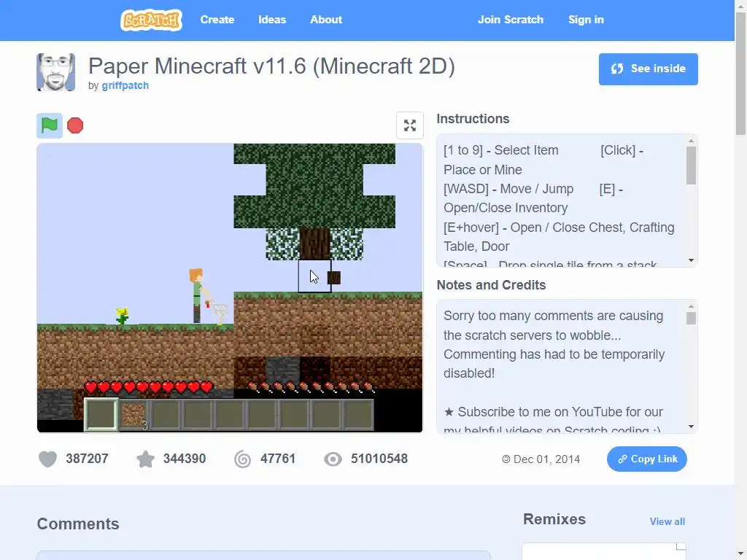The image size is (747, 560).
Task: Click the Notes and Credits scroll-up arrow
Action: 691,307
